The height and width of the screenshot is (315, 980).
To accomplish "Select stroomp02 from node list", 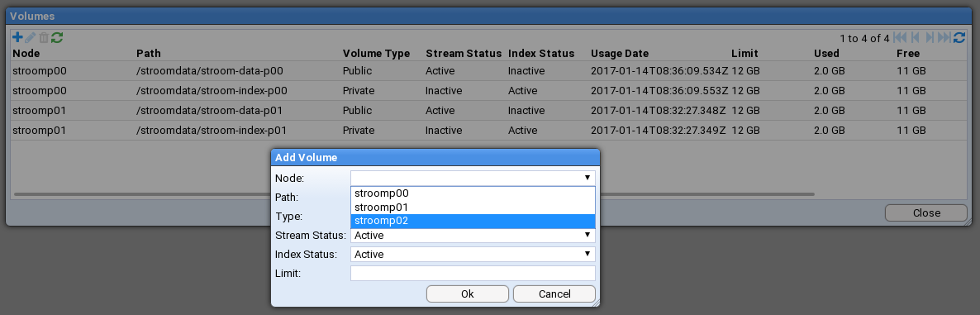I will 473,221.
